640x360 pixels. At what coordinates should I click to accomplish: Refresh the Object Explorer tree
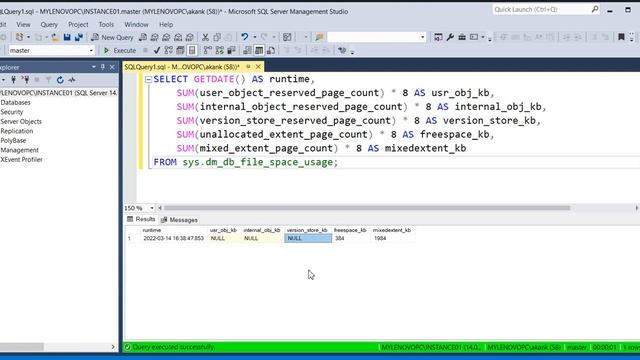click(x=60, y=80)
